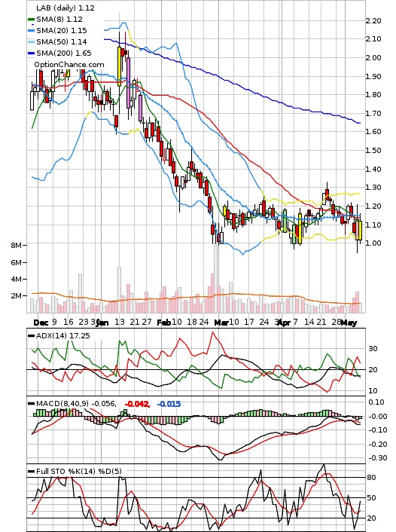Screen dimensions: 396x532
Task: Click the blue -0.015 MACD histogram value
Action: coord(169,404)
